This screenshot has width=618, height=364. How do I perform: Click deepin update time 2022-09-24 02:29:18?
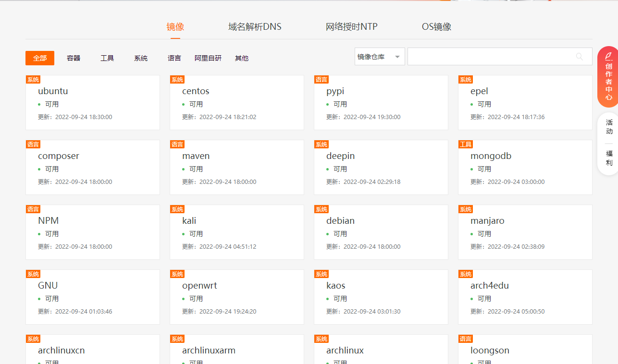[372, 182]
